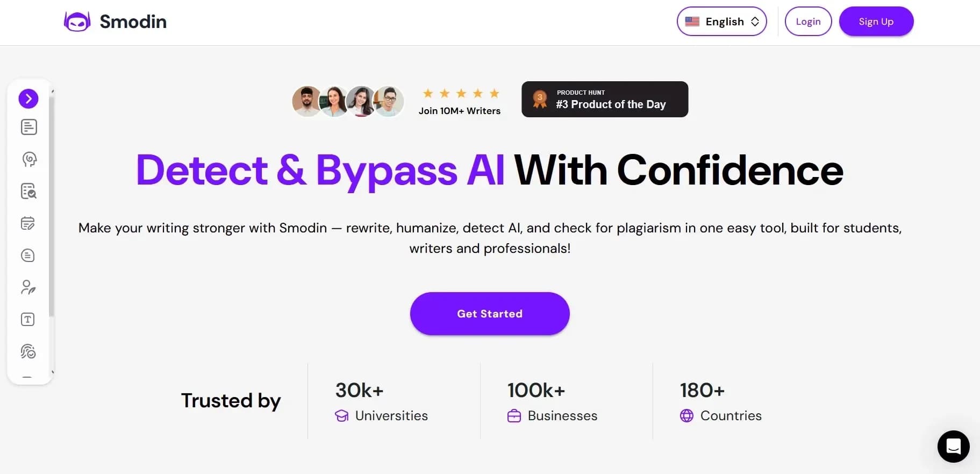This screenshot has height=474, width=980.
Task: Select the rewriter pencil-document icon in sidebar
Action: tap(28, 223)
